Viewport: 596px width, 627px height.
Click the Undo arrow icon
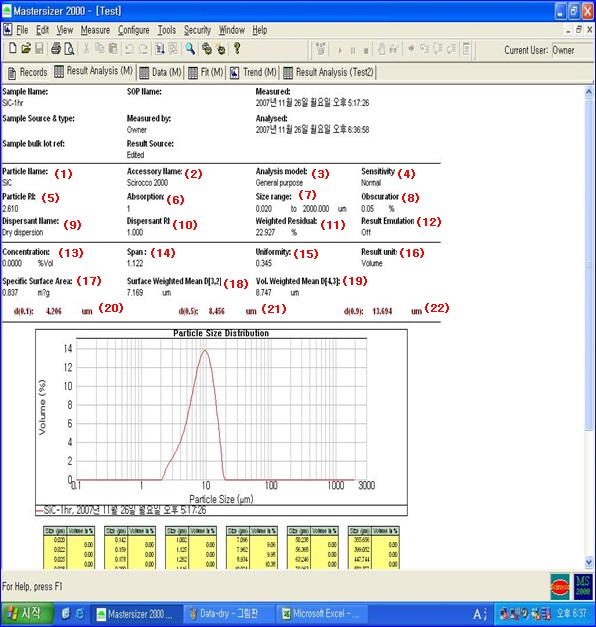tap(129, 49)
